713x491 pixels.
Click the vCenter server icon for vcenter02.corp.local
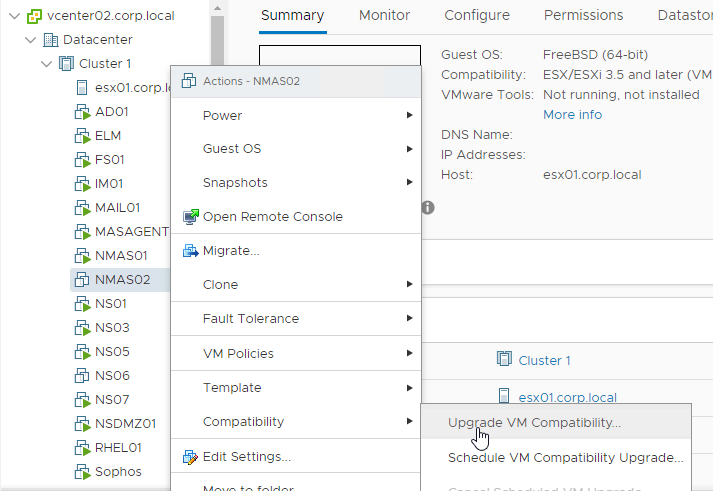click(x=34, y=16)
